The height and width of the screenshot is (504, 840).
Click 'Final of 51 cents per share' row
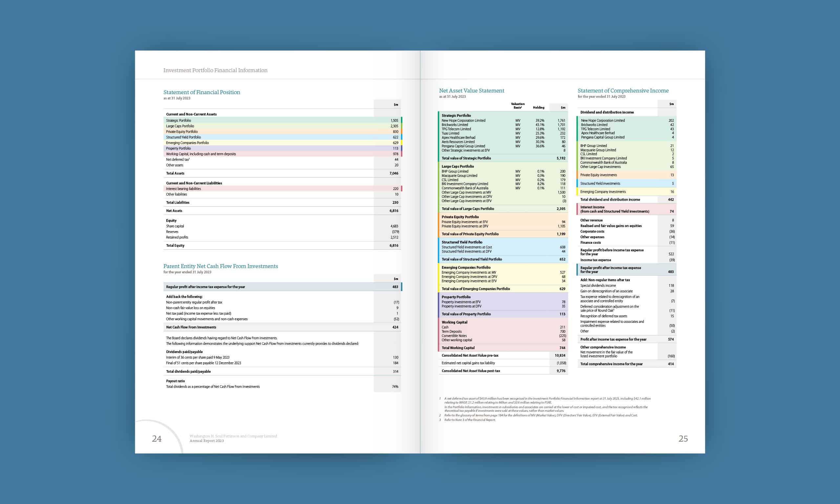tap(283, 363)
